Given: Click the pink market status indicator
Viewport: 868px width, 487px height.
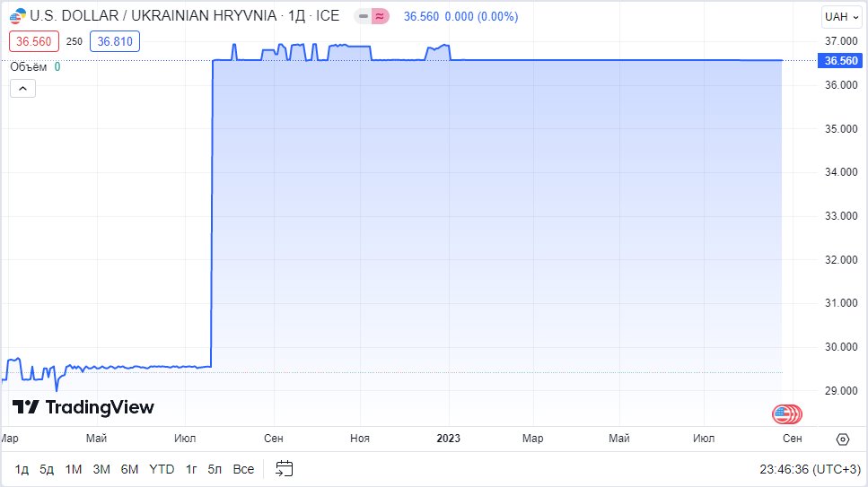Looking at the screenshot, I should coord(380,16).
